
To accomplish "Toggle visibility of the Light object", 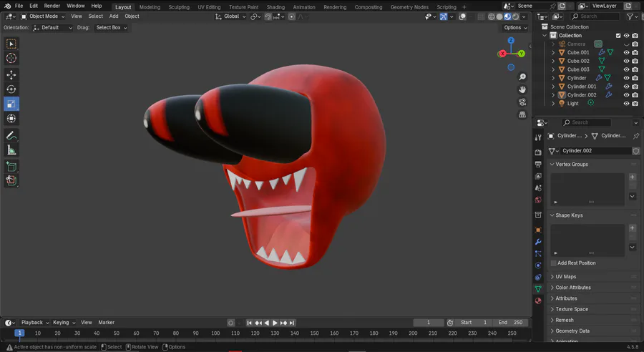I will point(626,103).
